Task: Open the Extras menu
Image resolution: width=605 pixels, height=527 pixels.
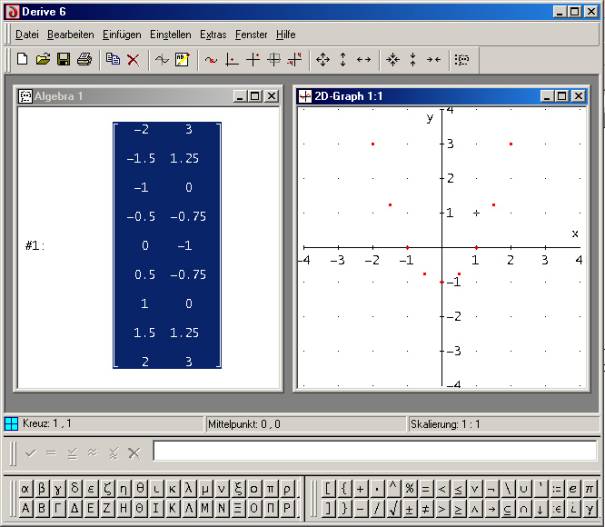Action: [x=213, y=34]
